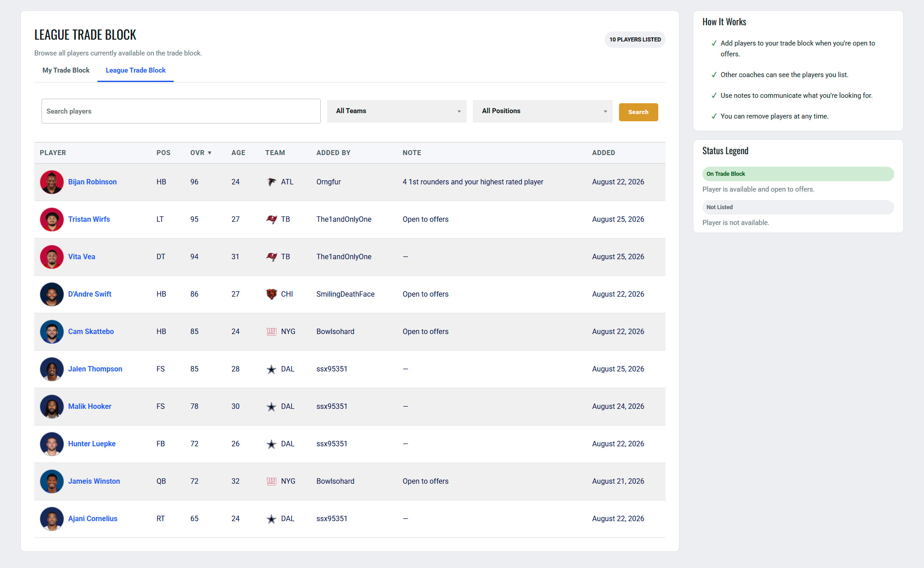Click the Giants logo in Cam Skattebo row
This screenshot has width=924, height=568.
(271, 332)
